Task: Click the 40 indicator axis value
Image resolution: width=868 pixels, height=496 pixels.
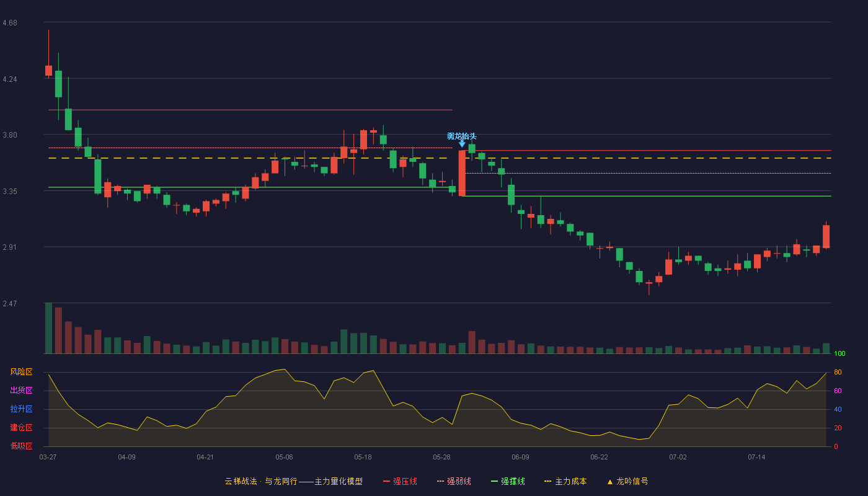Action: click(838, 409)
